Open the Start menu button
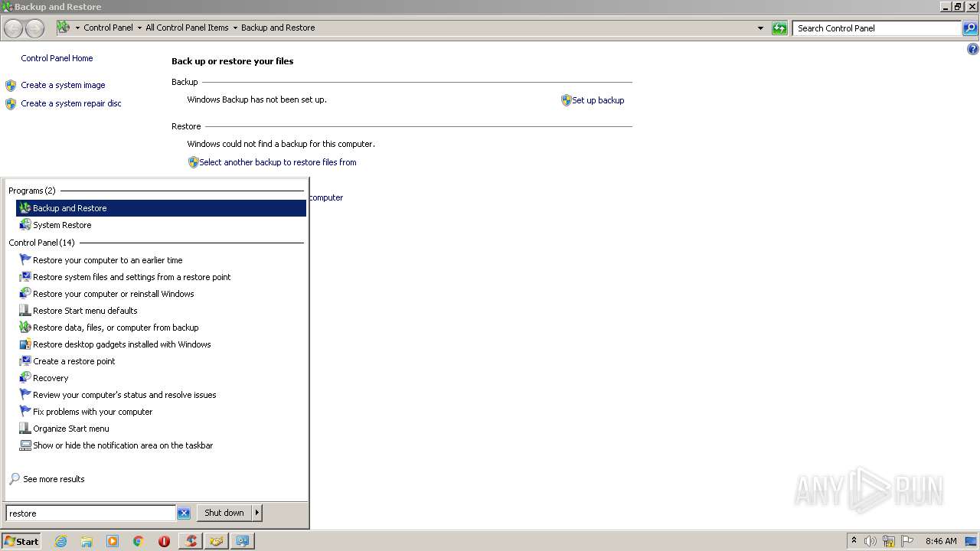The image size is (980, 551). (x=21, y=541)
